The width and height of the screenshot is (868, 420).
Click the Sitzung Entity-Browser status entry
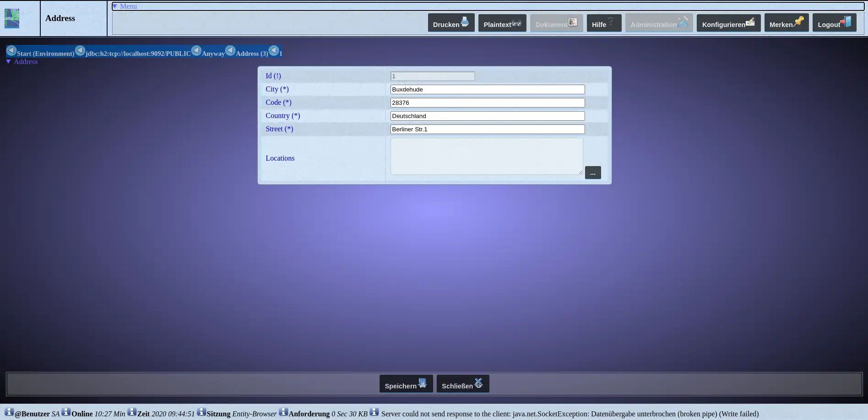tap(242, 414)
